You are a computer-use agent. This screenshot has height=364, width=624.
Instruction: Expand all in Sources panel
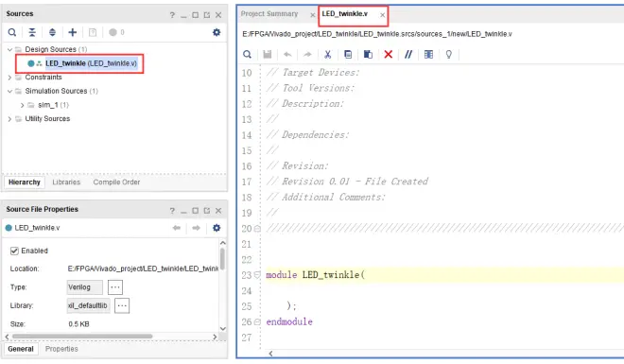point(52,32)
